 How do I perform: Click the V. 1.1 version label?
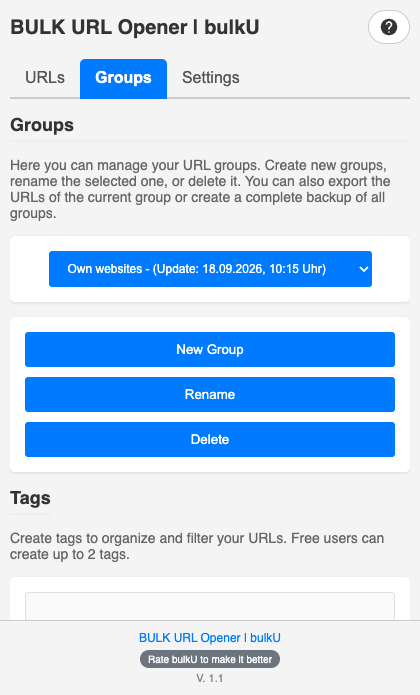click(x=210, y=678)
